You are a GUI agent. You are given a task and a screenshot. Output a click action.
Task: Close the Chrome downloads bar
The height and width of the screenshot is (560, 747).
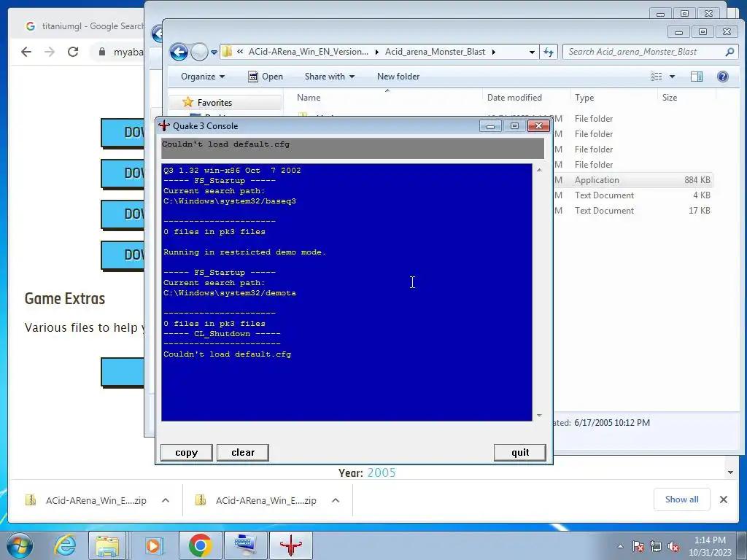723,499
